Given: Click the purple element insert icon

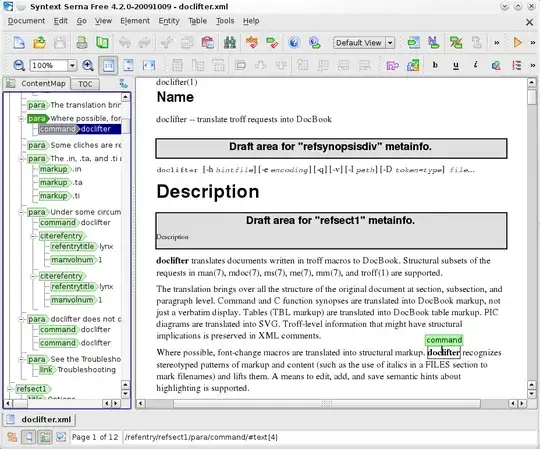Looking at the screenshot, I should coord(393,65).
